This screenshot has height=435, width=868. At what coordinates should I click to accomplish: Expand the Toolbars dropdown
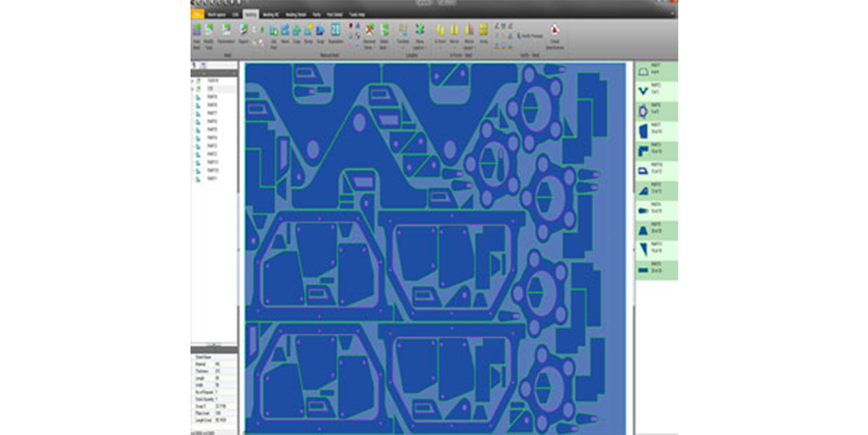point(403,37)
